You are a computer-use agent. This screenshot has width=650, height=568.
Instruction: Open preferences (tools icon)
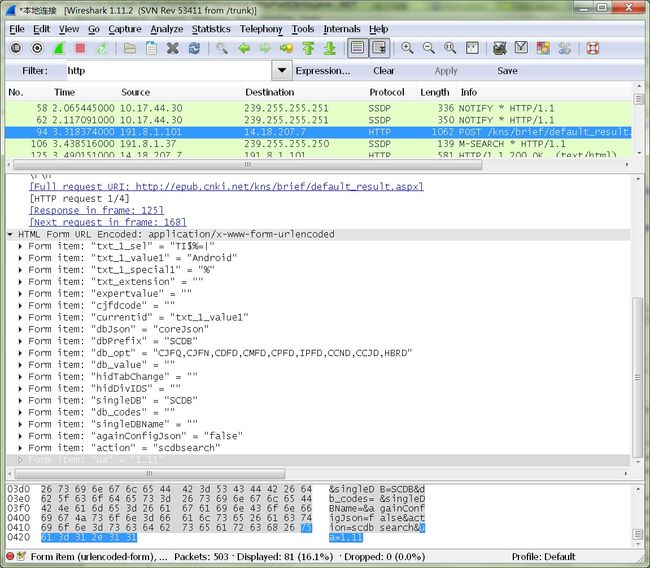(x=565, y=49)
